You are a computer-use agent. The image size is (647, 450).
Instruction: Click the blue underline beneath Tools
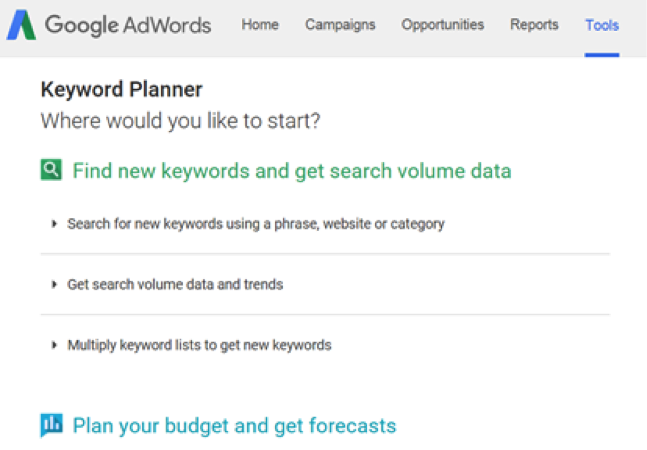click(x=602, y=55)
